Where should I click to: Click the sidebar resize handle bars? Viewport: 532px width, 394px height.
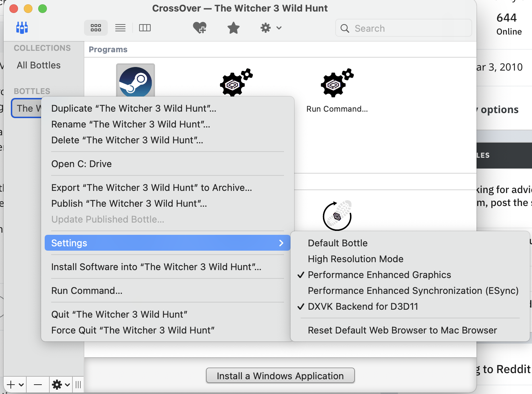pos(78,385)
